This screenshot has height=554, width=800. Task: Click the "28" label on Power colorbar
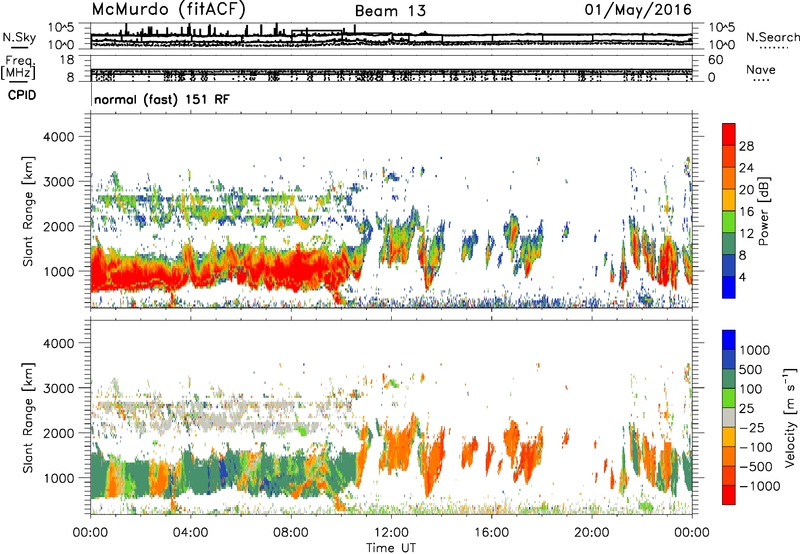point(746,146)
